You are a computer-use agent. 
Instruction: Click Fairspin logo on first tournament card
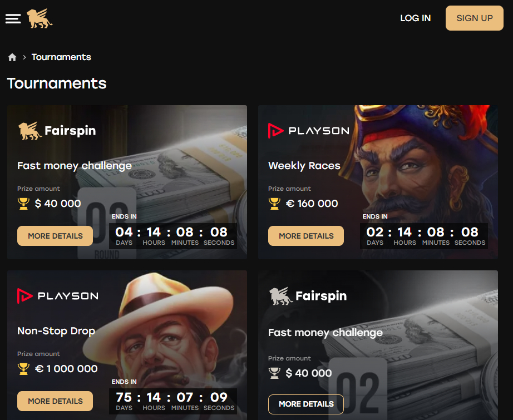click(x=57, y=131)
